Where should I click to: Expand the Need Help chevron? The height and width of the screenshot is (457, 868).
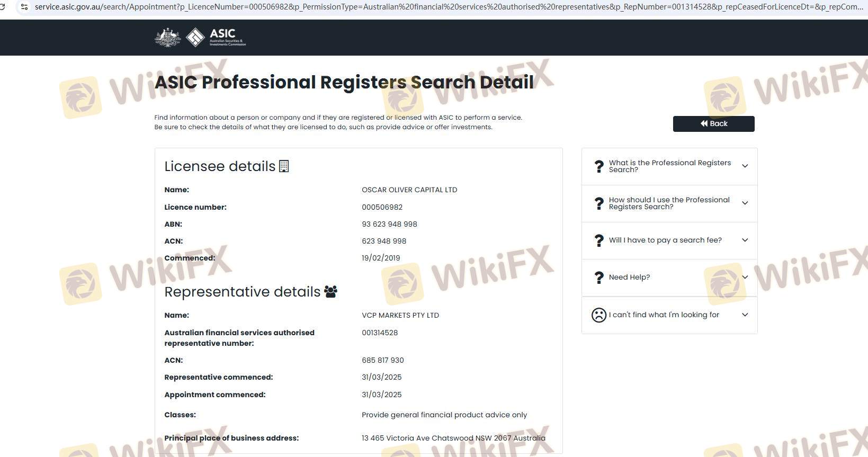point(745,277)
